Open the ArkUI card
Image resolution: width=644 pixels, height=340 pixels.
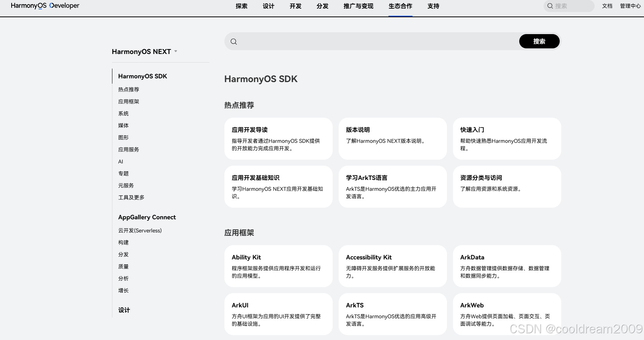pos(278,314)
